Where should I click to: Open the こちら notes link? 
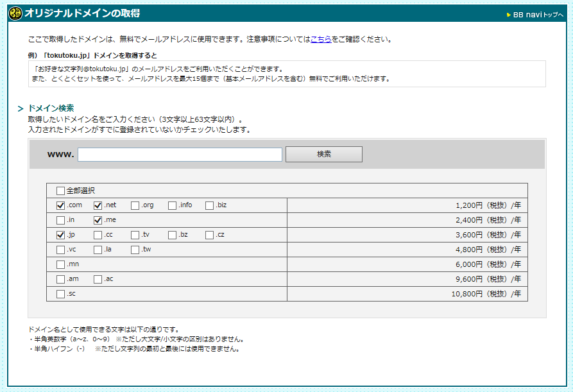point(321,39)
